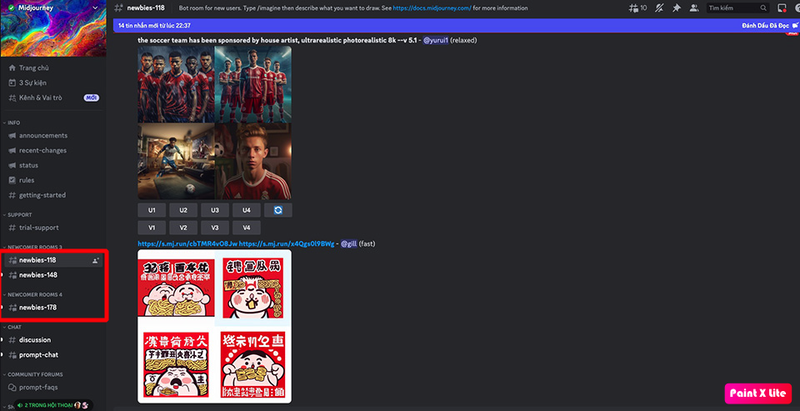Image resolution: width=800 pixels, height=411 pixels.
Task: Open the docs.midjourney.com link
Action: tap(432, 8)
